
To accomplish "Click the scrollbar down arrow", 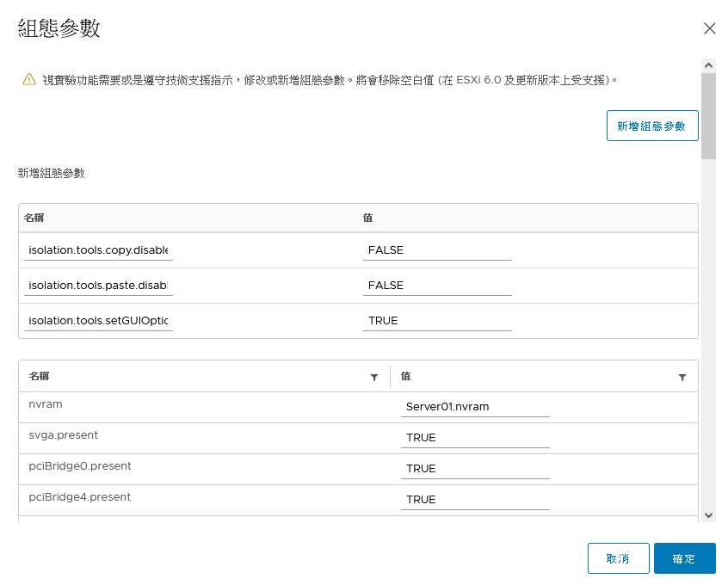I will pyautogui.click(x=708, y=514).
